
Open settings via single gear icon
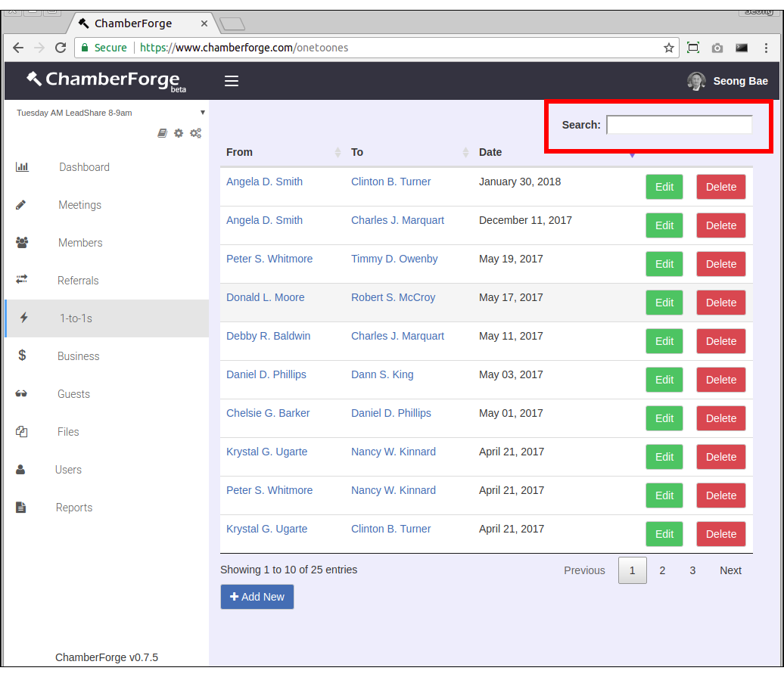[x=179, y=133]
